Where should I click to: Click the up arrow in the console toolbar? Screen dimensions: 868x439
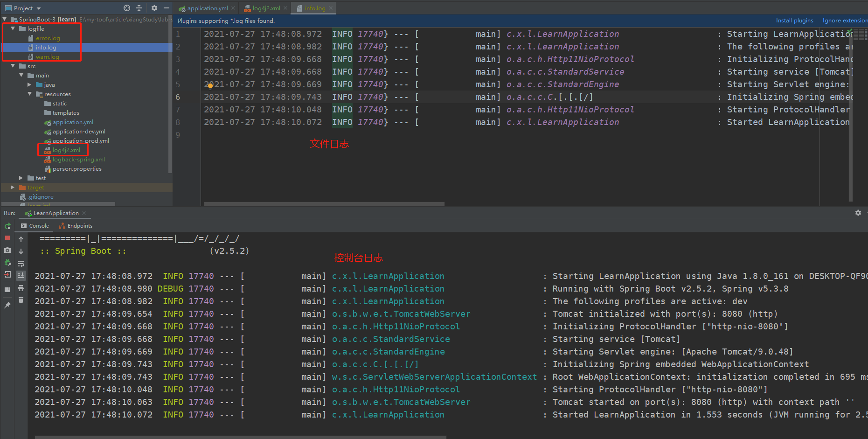[21, 239]
